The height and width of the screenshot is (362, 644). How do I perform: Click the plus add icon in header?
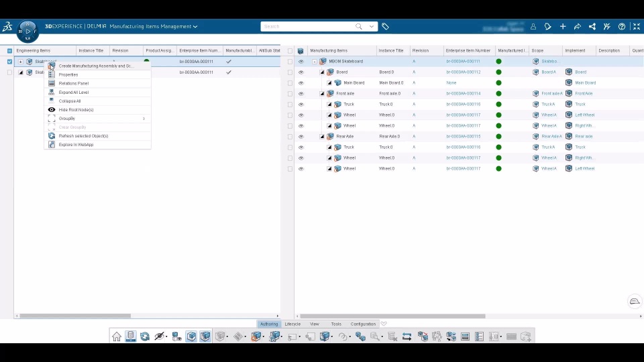point(563,26)
